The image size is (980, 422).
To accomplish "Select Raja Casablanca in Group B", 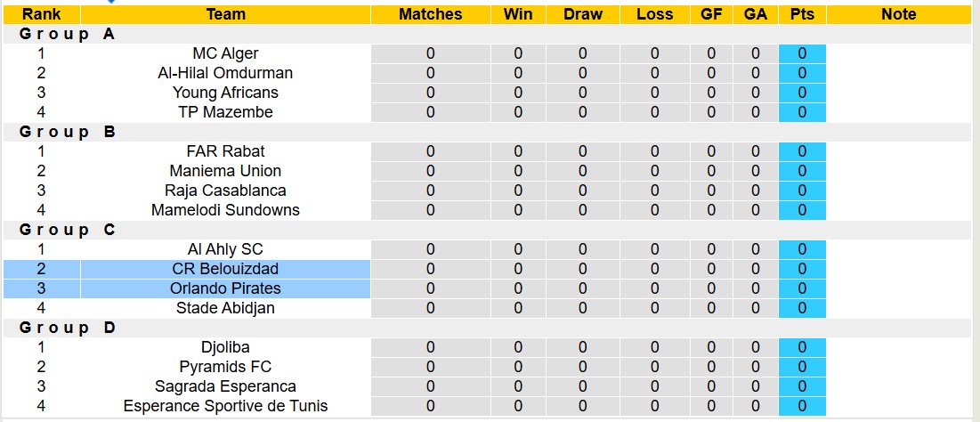I will click(225, 191).
